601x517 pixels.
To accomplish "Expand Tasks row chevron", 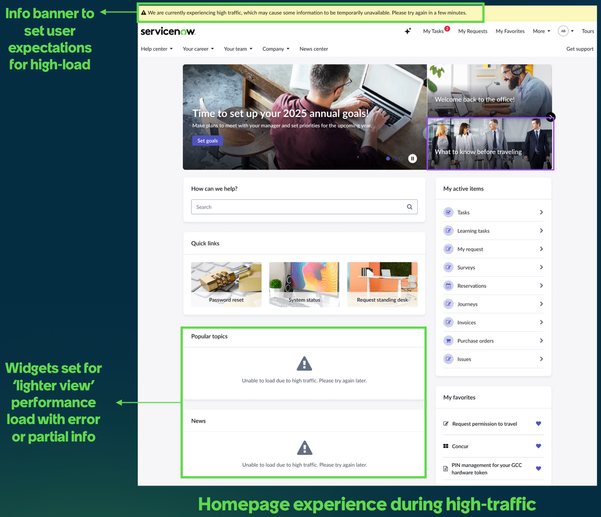I will click(x=541, y=212).
